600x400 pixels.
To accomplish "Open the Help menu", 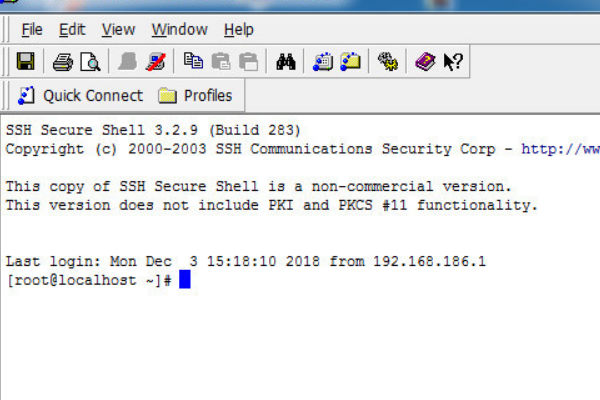I will pyautogui.click(x=239, y=30).
